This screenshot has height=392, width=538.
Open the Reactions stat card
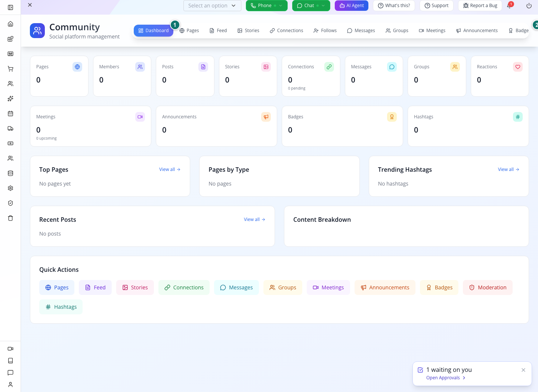tap(500, 76)
